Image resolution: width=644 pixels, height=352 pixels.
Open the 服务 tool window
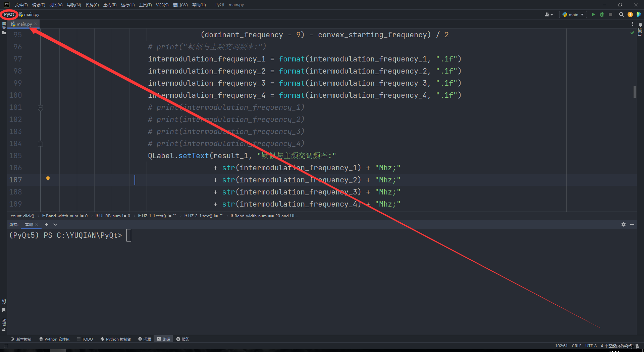point(182,339)
